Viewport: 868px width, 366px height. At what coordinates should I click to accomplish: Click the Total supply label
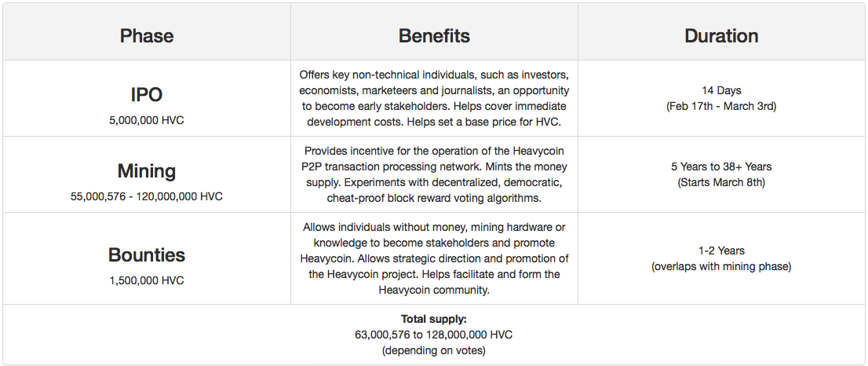point(434,320)
